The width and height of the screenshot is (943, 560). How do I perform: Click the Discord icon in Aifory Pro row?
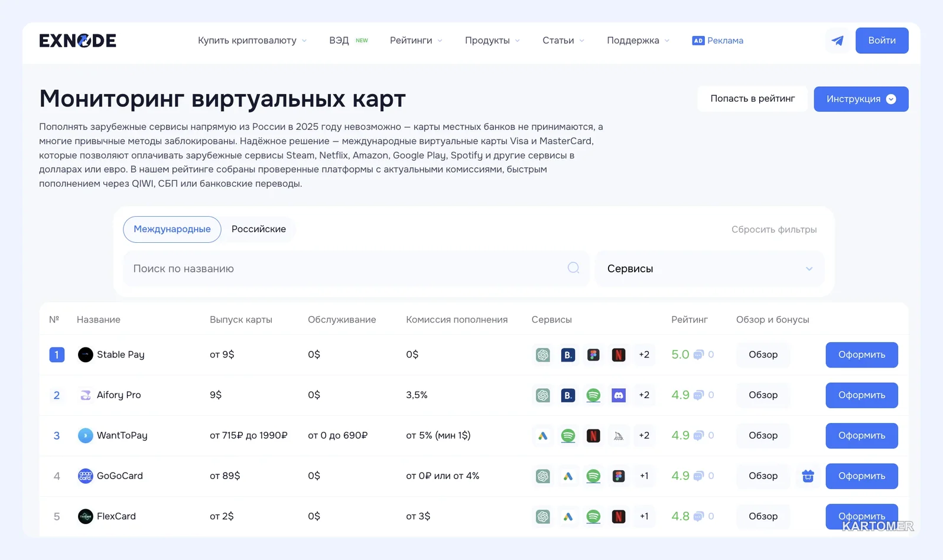tap(619, 395)
